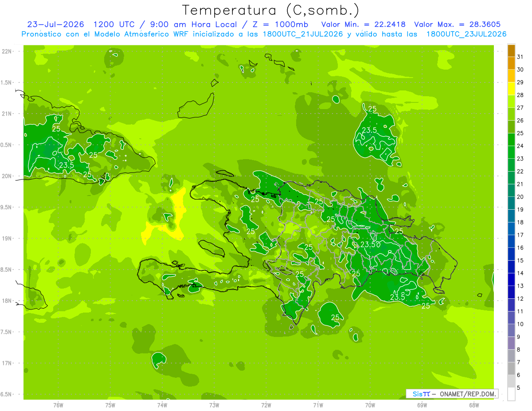
Task: Click the legend label '15'
Action: [x=520, y=260]
